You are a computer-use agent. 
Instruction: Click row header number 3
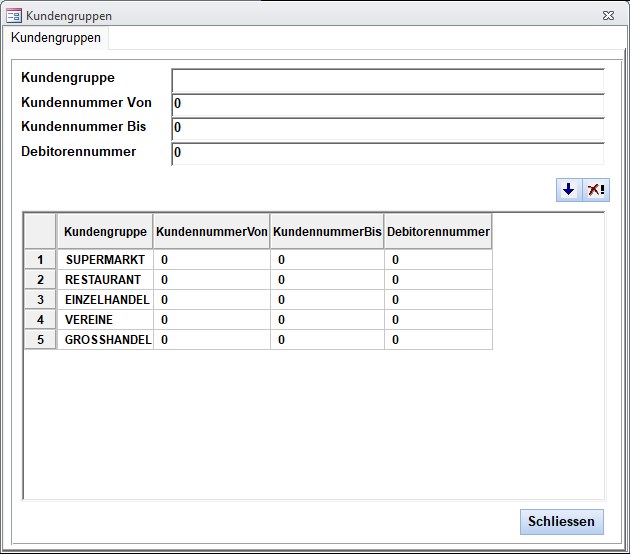click(x=41, y=300)
